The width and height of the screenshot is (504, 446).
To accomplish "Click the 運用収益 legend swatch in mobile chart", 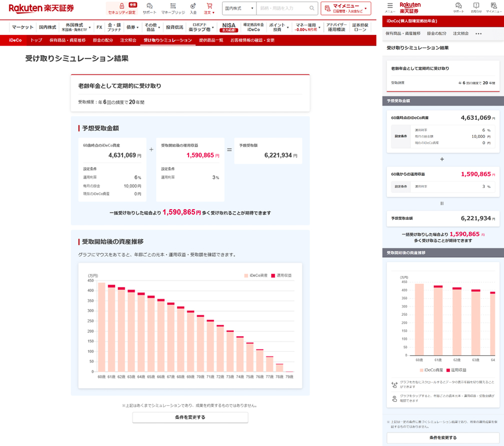I will (448, 370).
